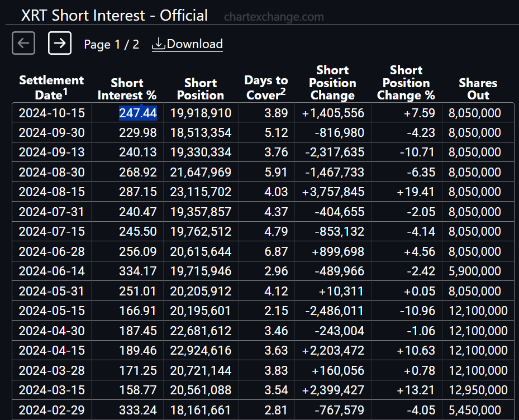Click the Shares Out column header
The height and width of the screenshot is (420, 519).
coord(478,89)
